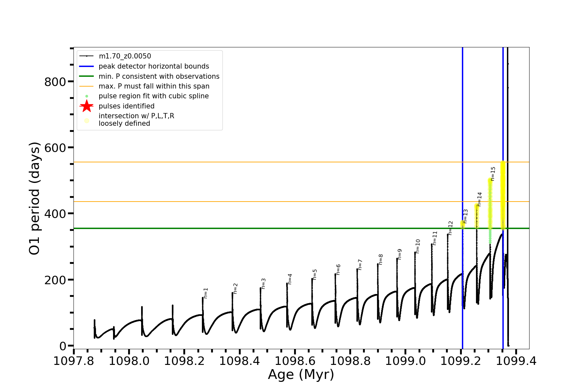
Task: Select legend text "pulse region fit with cubic spline"
Action: (154, 96)
